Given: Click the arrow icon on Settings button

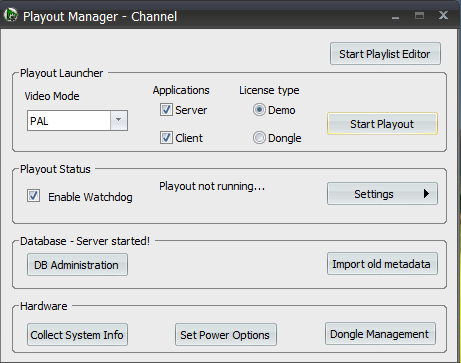Looking at the screenshot, I should coord(426,194).
